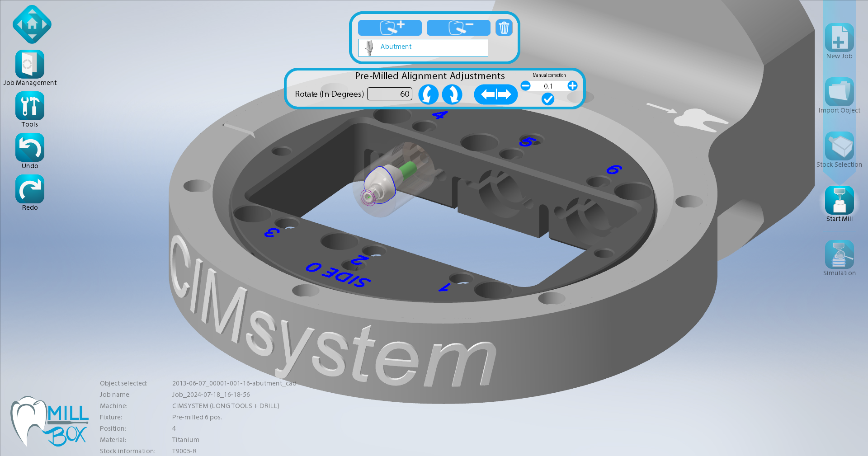Click the flip left-right arrows button
Screen dimensions: 868x456
(496, 94)
